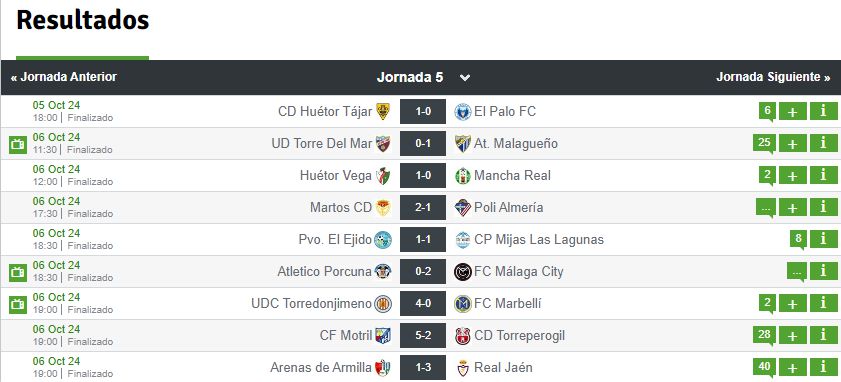The image size is (841, 382).
Task: Go to Jornada Siguiente
Action: [773, 77]
